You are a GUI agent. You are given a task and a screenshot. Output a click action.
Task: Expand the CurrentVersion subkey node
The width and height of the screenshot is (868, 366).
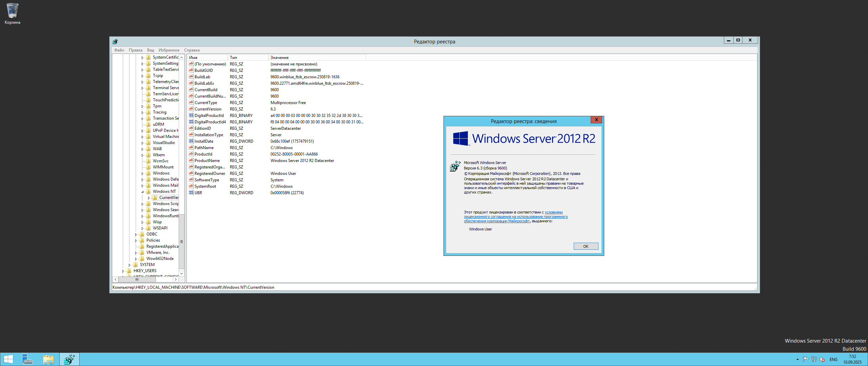click(149, 198)
